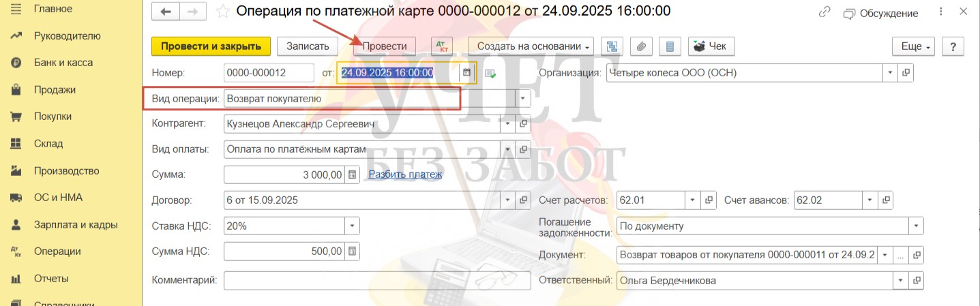Go back using the left arrow
Screen dimensions: 980x306
(x=166, y=12)
